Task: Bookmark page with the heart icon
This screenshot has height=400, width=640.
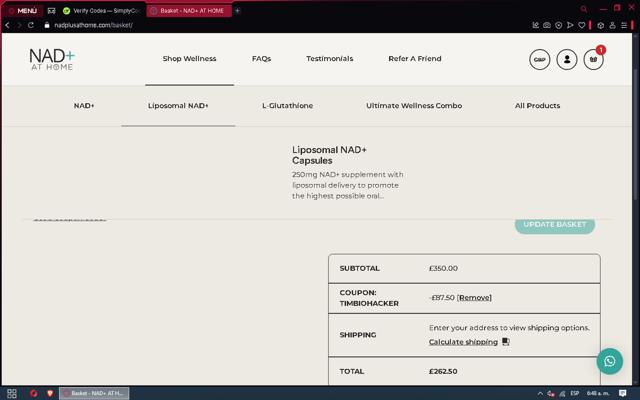Action: (582, 25)
